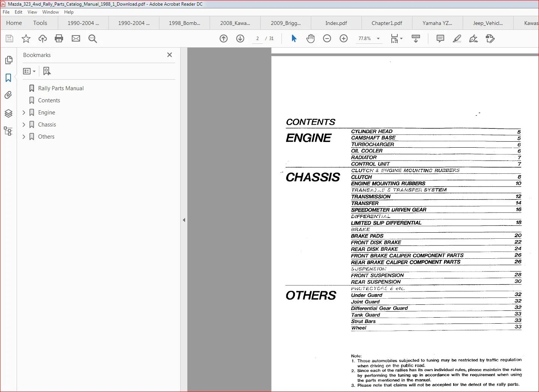The width and height of the screenshot is (539, 392).
Task: Click Strut Bars contents entry
Action: pos(363,321)
